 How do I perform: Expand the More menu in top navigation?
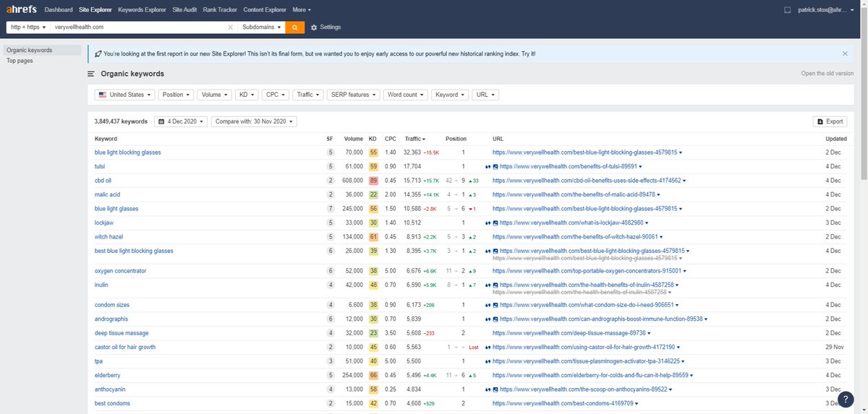[302, 10]
